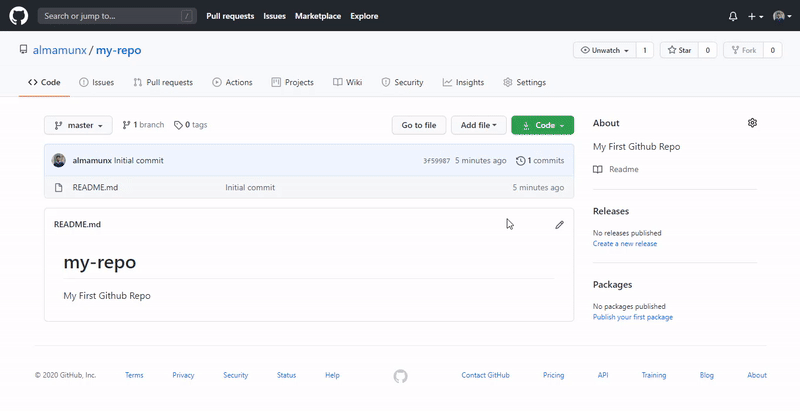Click the footer GitHub mark icon
800x411 pixels.
(401, 376)
